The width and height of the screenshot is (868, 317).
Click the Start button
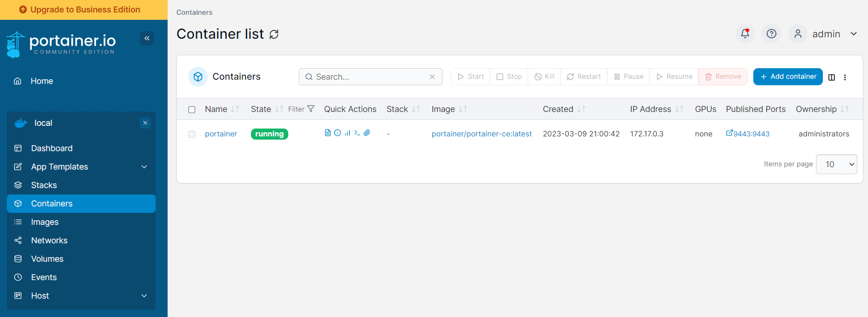coord(471,76)
